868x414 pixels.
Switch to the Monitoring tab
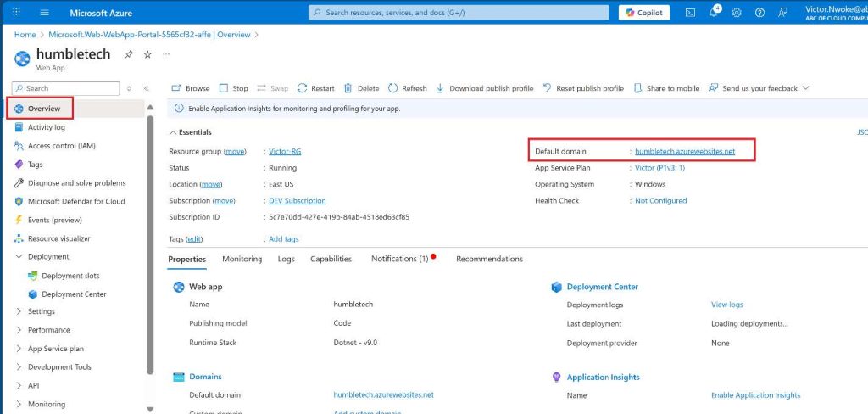242,259
